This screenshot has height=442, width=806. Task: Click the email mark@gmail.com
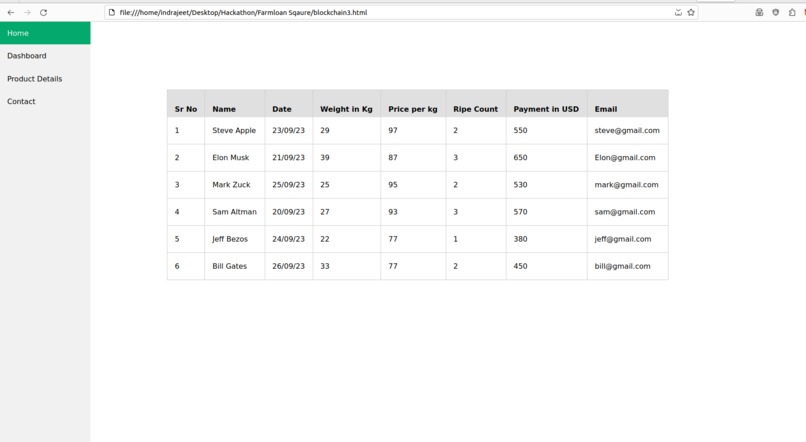point(626,185)
